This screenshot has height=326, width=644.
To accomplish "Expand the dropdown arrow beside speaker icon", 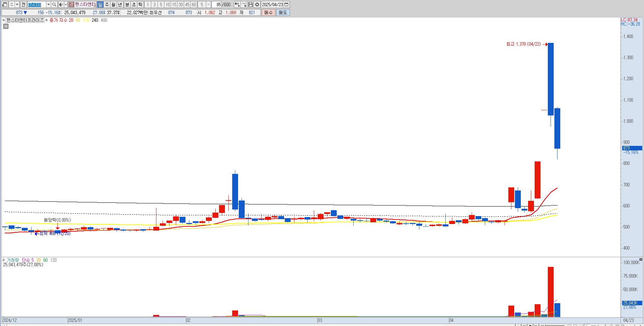I will coord(66,4).
